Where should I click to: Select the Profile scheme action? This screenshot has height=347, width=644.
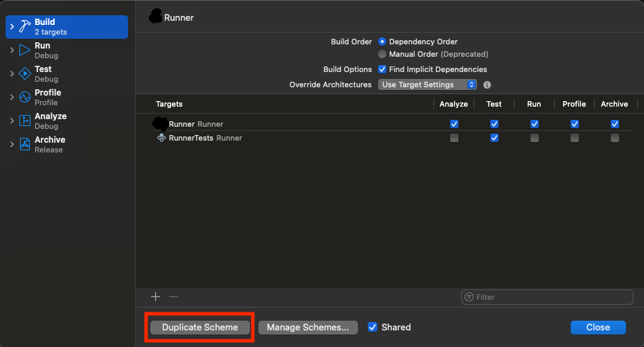47,97
